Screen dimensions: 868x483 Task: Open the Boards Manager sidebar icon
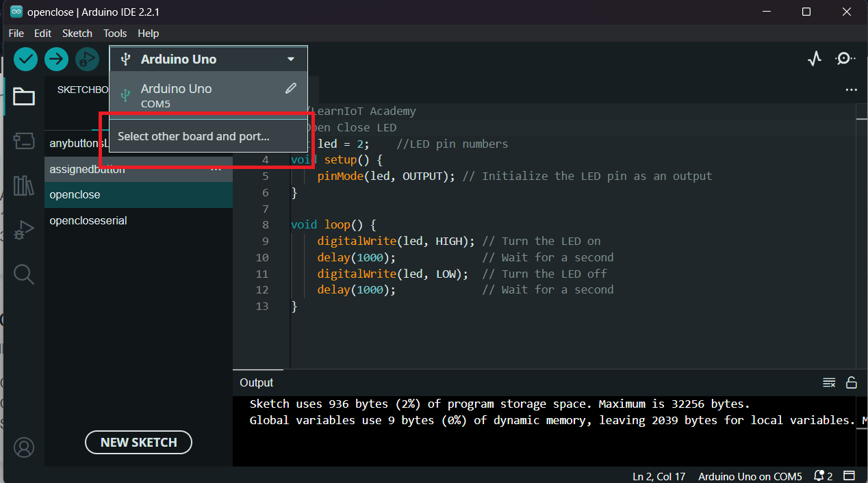pyautogui.click(x=24, y=142)
